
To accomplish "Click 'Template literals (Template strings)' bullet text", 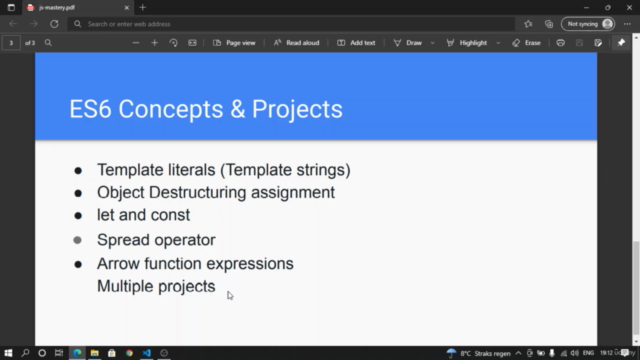I will coord(224,170).
